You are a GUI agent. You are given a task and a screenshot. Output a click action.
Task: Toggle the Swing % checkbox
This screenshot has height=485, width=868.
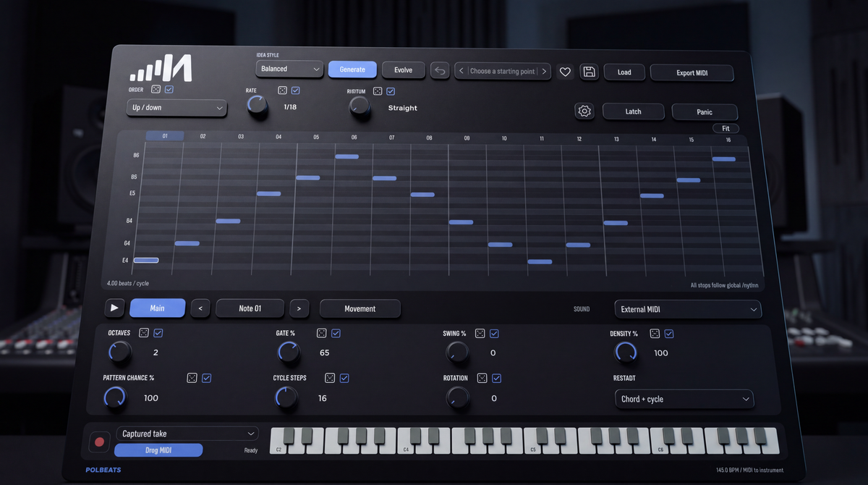point(495,333)
